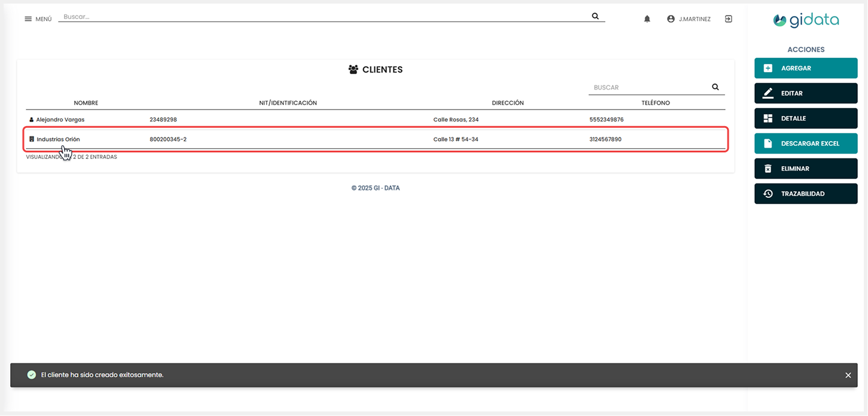
Task: Click the top search bar magnifier icon
Action: point(595,16)
